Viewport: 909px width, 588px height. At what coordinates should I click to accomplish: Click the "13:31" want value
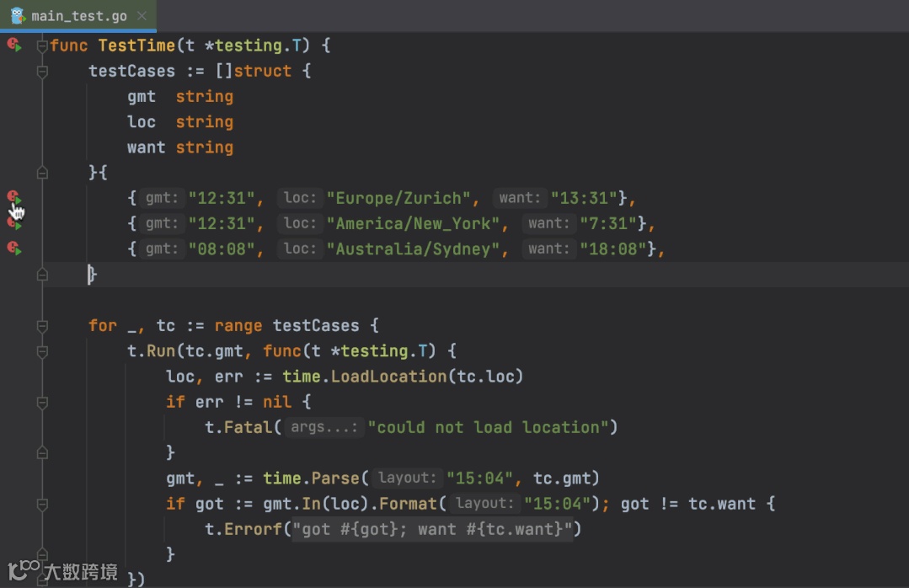click(585, 198)
